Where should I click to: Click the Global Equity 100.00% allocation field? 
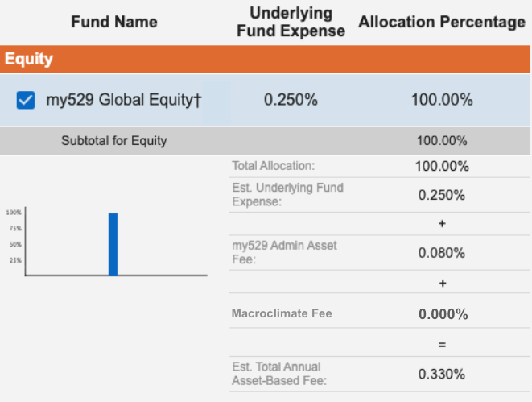442,100
